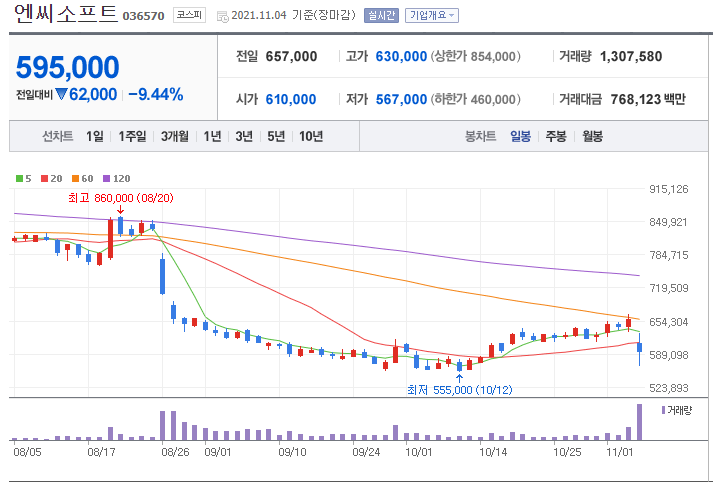The image size is (713, 482).
Task: Click the 08/26 date label on the axis
Action: click(x=175, y=452)
